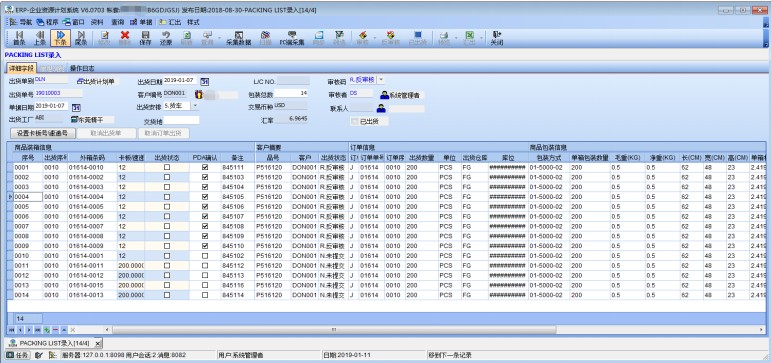This screenshot has width=771, height=363.
Task: Select grid cell with barcode 01614-0004
Action: click(x=91, y=197)
